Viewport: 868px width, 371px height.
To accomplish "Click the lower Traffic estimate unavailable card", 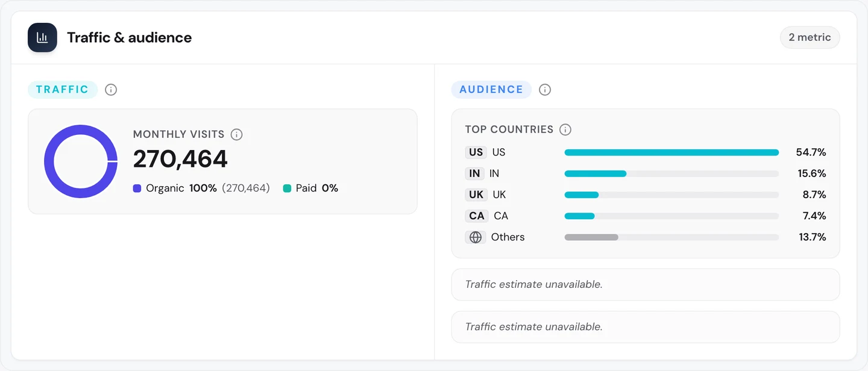I will click(x=646, y=327).
